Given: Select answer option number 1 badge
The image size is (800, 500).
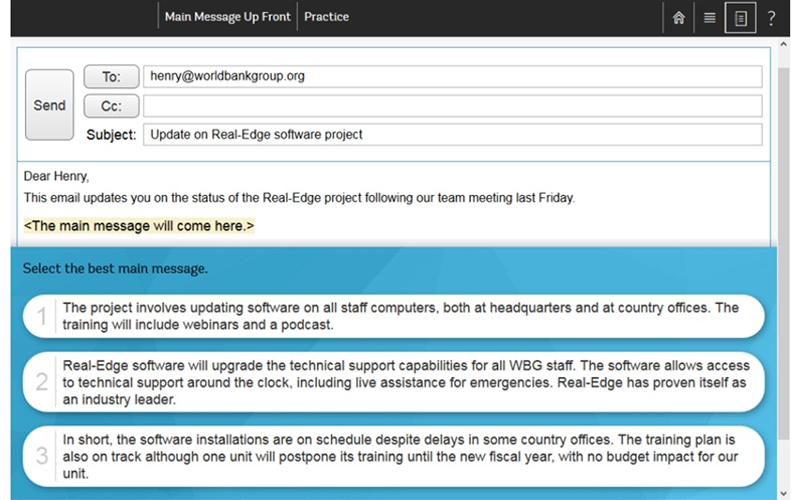Looking at the screenshot, I should click(x=42, y=317).
